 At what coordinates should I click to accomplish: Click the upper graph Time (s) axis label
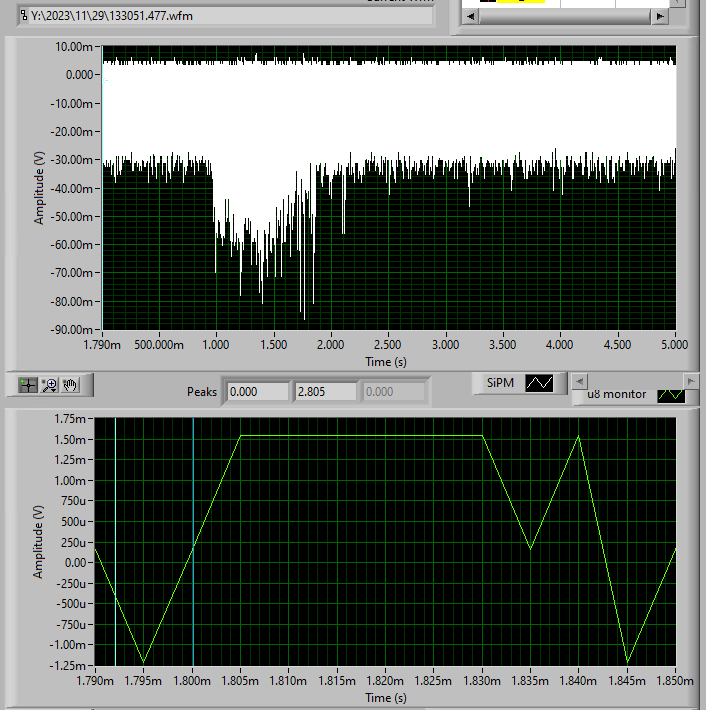(x=386, y=362)
